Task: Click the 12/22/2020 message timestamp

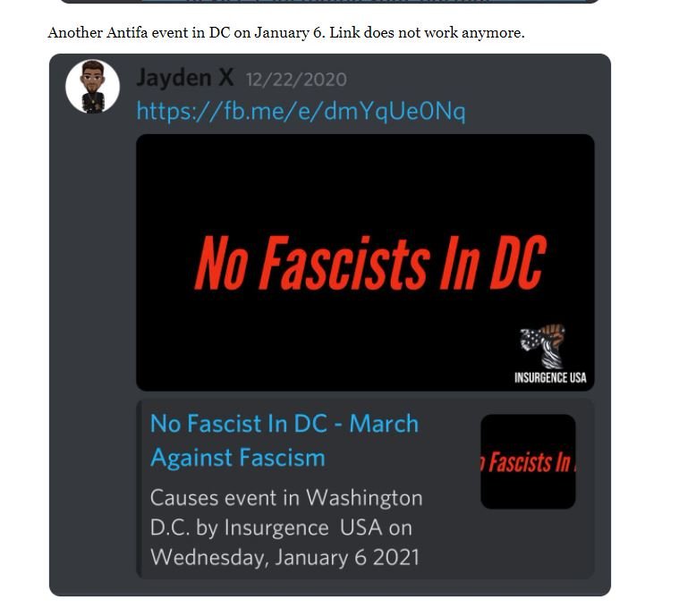Action: click(x=296, y=80)
